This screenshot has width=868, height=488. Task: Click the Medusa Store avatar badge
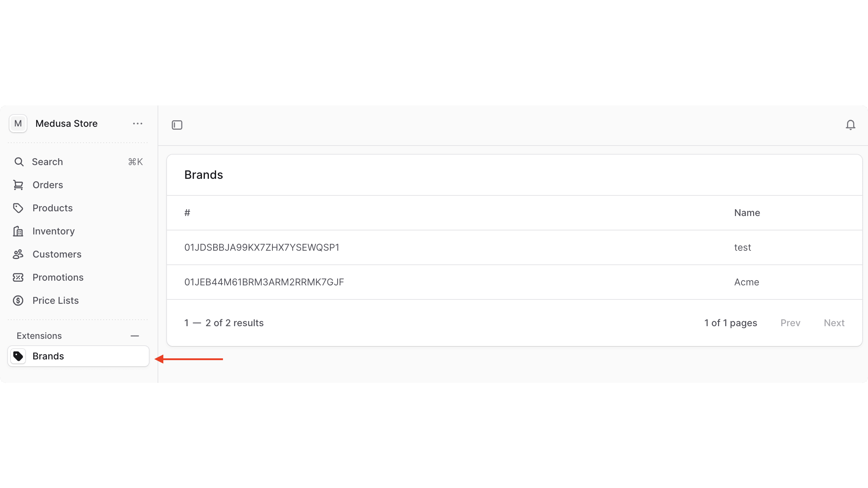(x=18, y=123)
